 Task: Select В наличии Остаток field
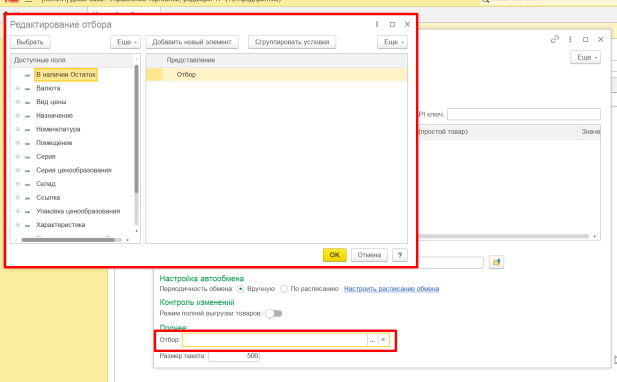(x=66, y=74)
